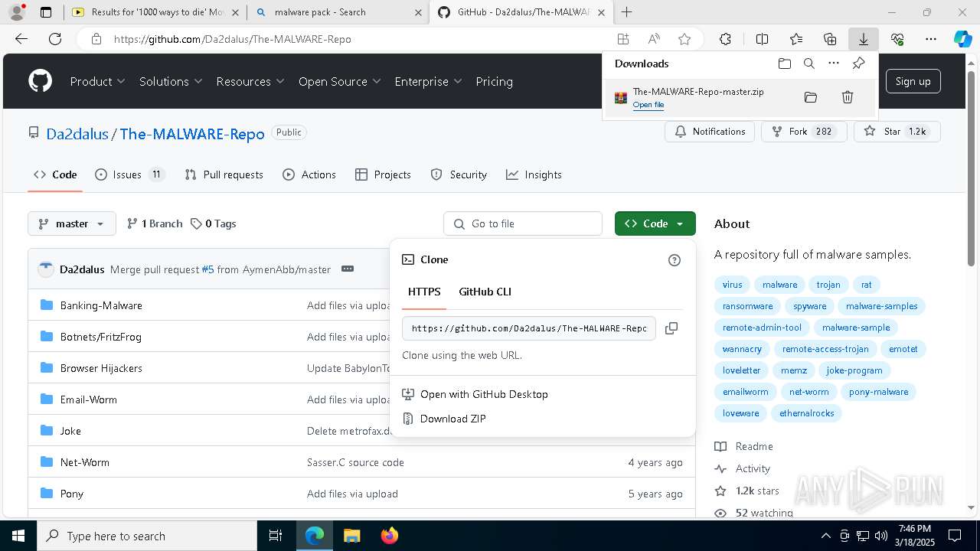Switch to the GitHub CLI tab
Image resolution: width=980 pixels, height=551 pixels.
tap(485, 292)
